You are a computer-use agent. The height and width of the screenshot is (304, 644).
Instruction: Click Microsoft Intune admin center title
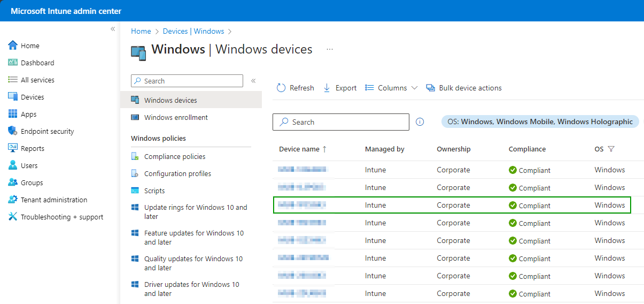pos(66,11)
